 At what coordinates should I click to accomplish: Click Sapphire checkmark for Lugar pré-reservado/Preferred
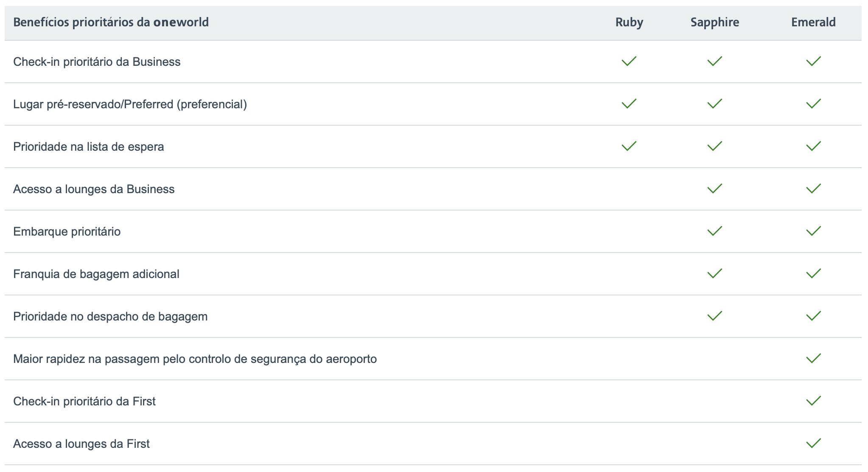(714, 104)
